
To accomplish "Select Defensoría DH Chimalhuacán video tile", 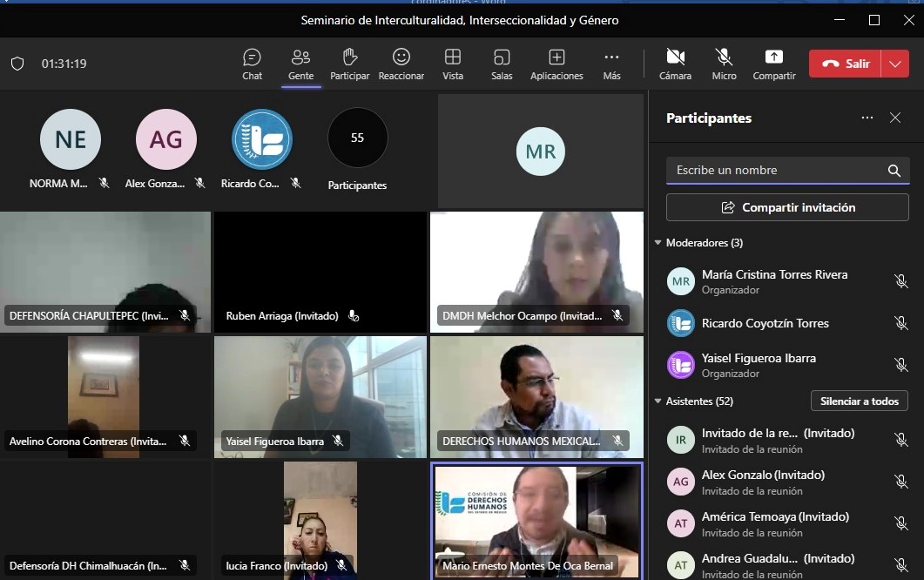I will tap(105, 521).
